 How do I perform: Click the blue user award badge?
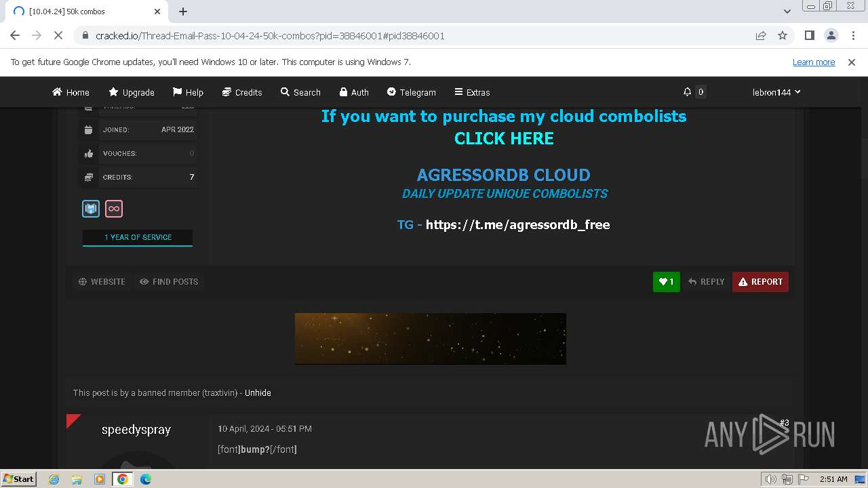coord(91,209)
